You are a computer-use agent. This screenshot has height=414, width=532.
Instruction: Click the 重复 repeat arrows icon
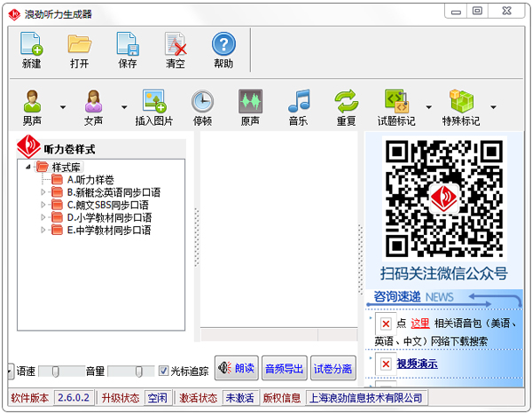tap(347, 101)
